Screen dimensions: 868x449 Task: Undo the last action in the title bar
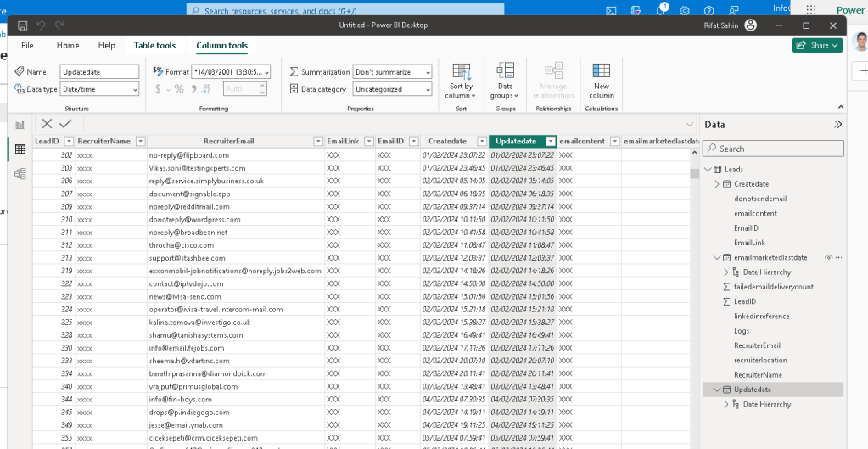[x=41, y=25]
